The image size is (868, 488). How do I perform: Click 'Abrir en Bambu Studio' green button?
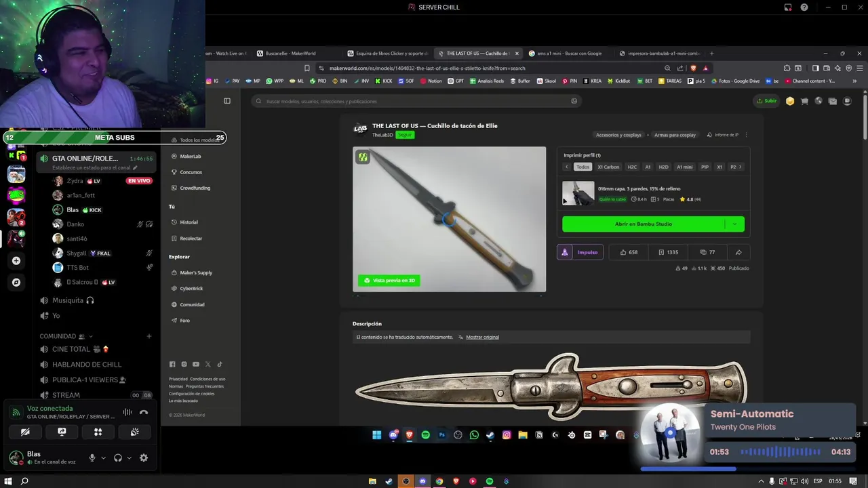[x=644, y=224]
